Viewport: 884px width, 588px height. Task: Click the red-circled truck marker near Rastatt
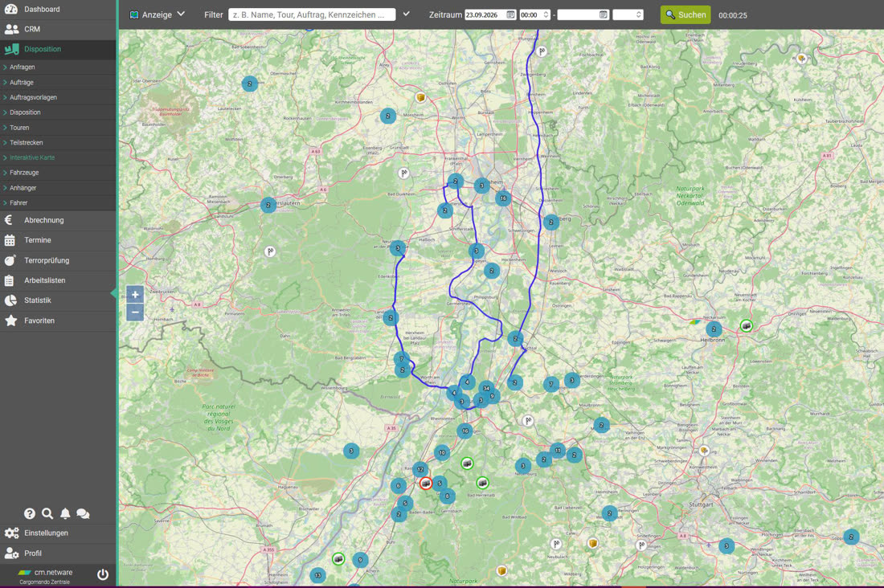coord(426,483)
